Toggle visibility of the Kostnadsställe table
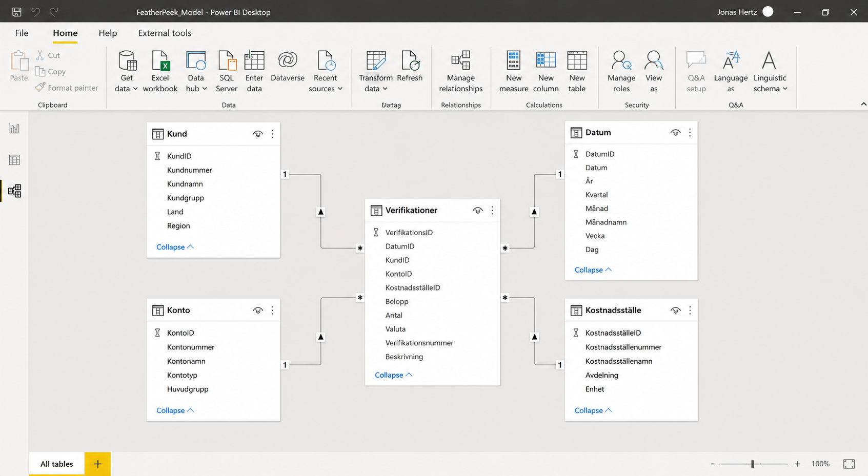Image resolution: width=868 pixels, height=476 pixels. point(676,310)
